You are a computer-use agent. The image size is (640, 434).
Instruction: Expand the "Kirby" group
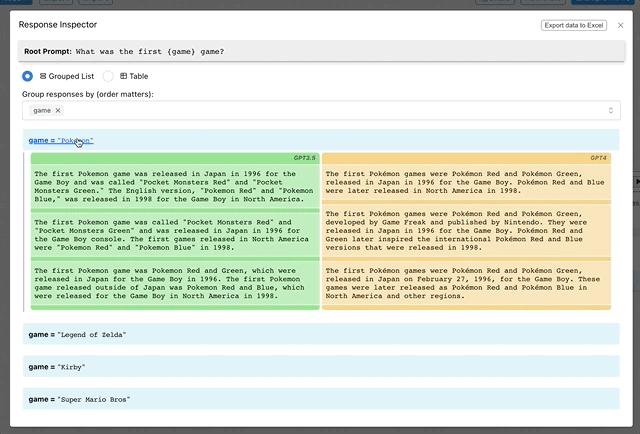(x=59, y=367)
